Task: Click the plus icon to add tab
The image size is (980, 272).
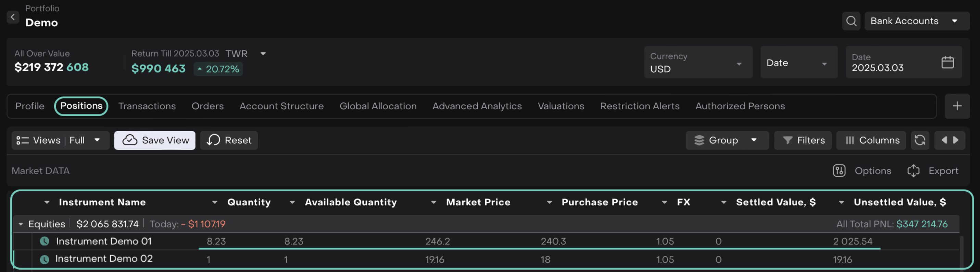Action: tap(957, 106)
